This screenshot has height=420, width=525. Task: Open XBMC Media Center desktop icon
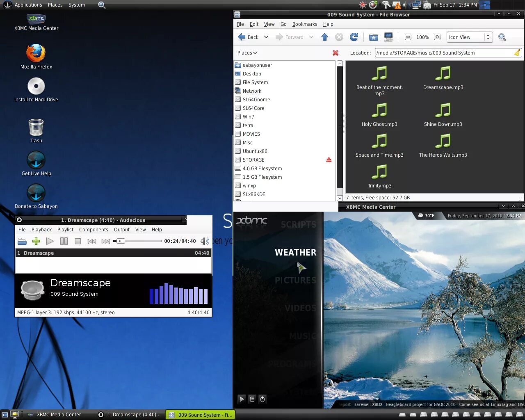coord(36,22)
